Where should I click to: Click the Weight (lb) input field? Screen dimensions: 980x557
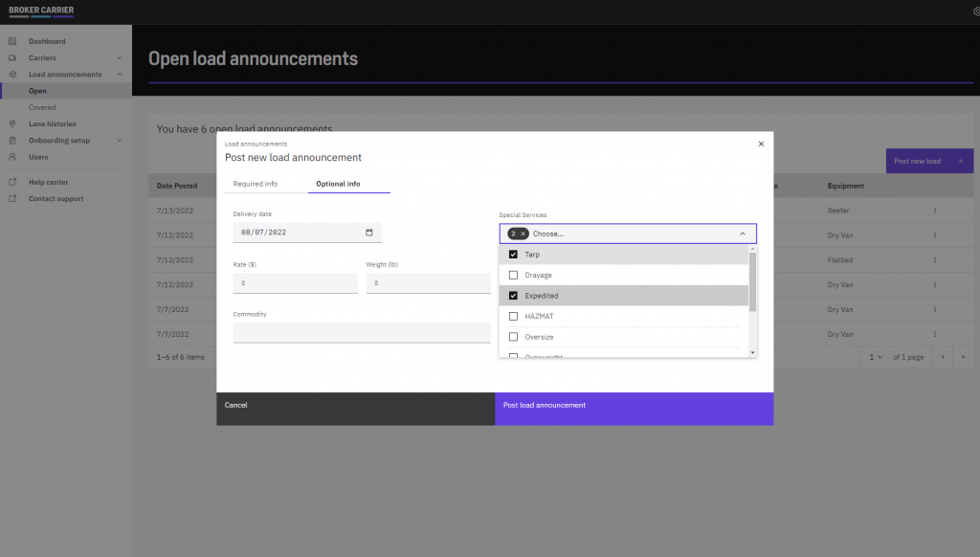pyautogui.click(x=428, y=283)
